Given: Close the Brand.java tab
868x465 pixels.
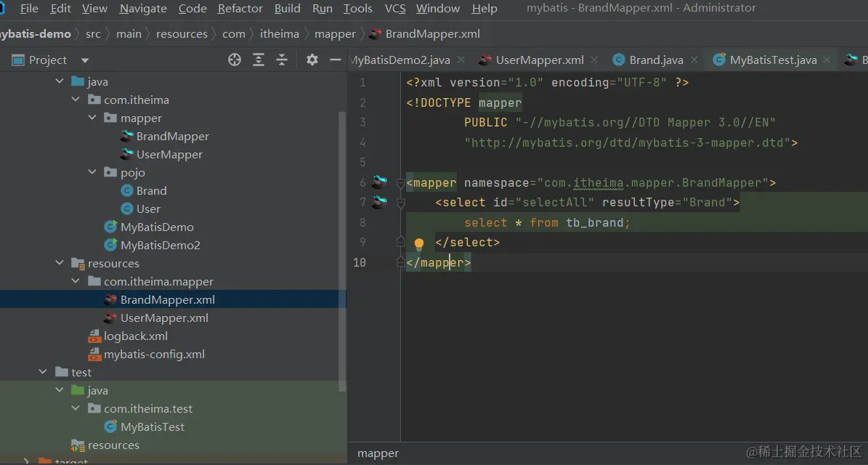Looking at the screenshot, I should [694, 60].
